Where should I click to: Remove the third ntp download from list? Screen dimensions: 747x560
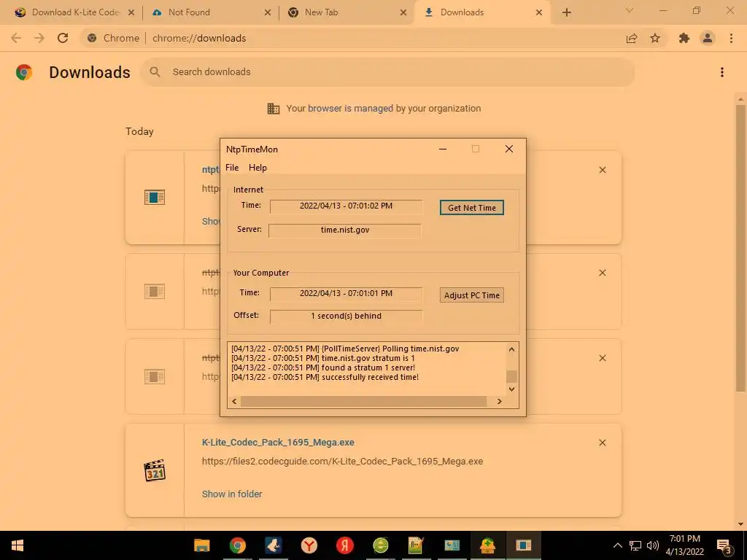pyautogui.click(x=602, y=358)
